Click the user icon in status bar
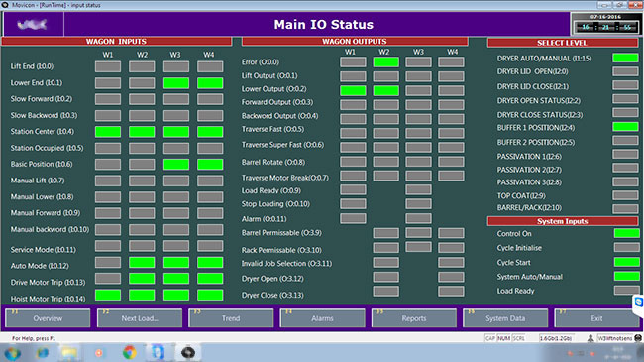Viewport: 644px width, 362px height. [590, 338]
